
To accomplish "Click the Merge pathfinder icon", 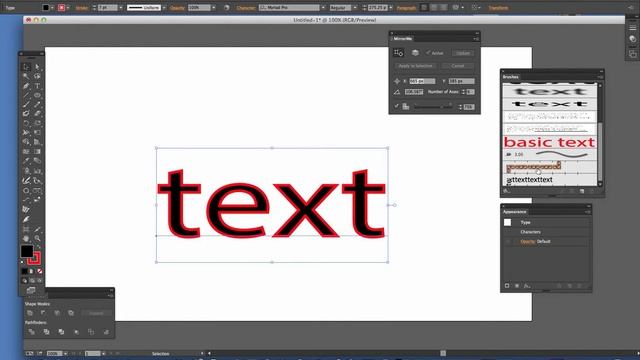I will click(61, 332).
